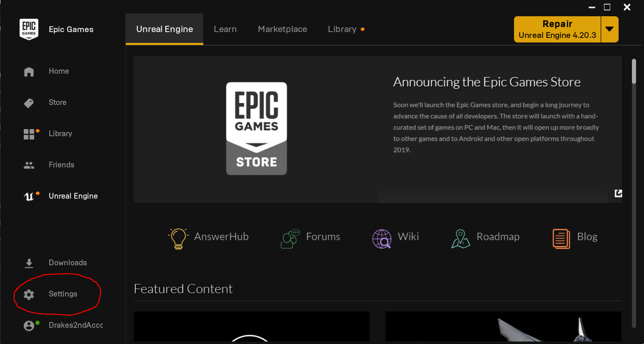This screenshot has width=644, height=344.
Task: Click the Home house icon
Action: click(x=29, y=72)
